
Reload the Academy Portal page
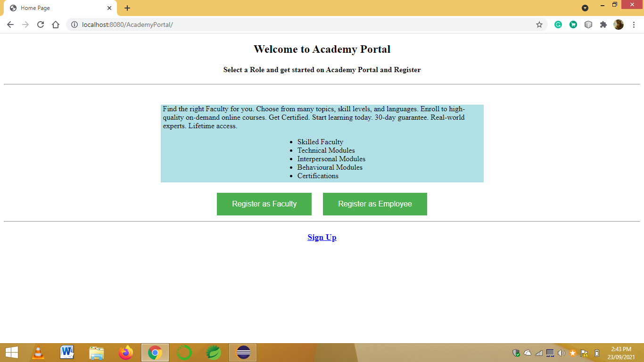click(41, 25)
